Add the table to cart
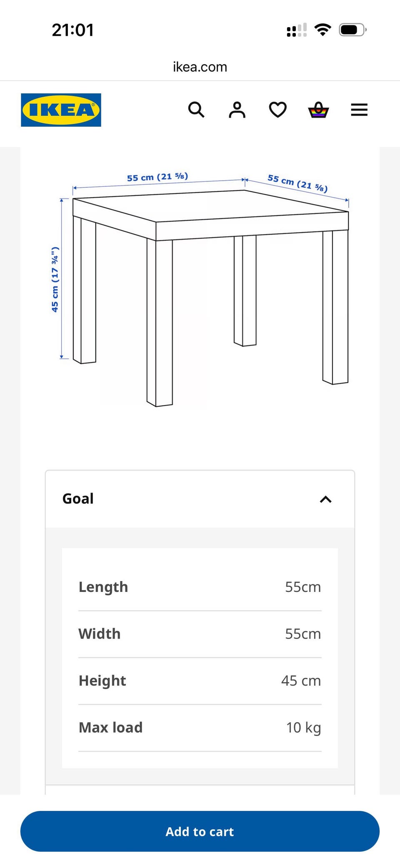This screenshot has height=868, width=400. (x=200, y=831)
